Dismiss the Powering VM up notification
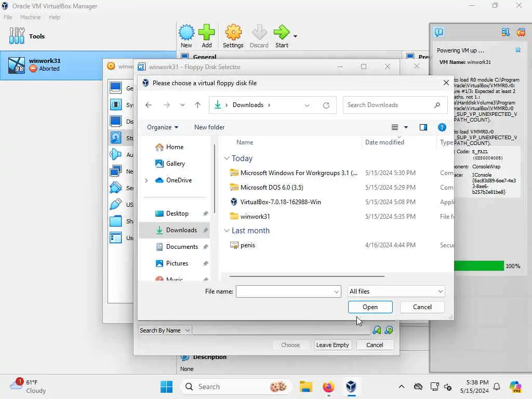The image size is (532, 399). point(518,50)
